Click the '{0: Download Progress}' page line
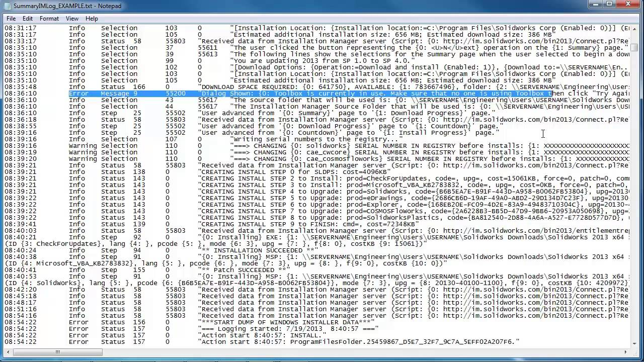 (351, 126)
